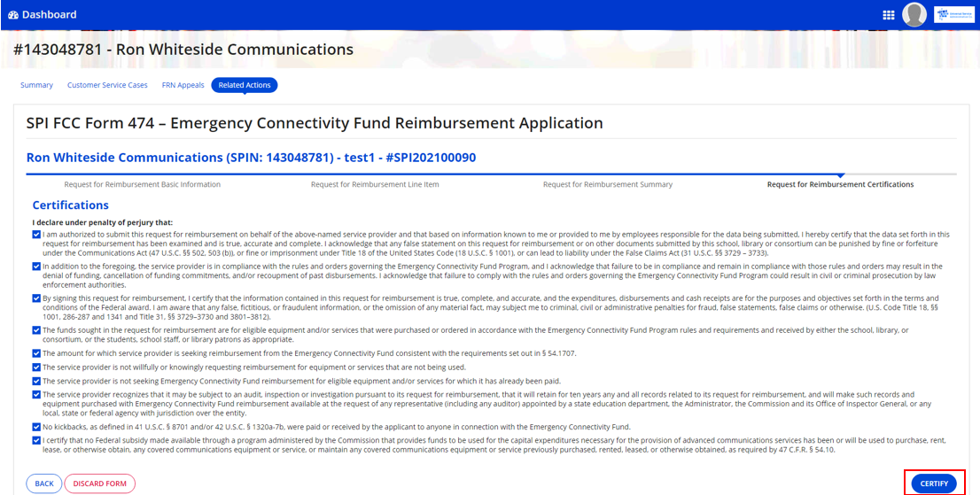Viewport: 980px width, 495px height.
Task: Switch to the Summary tab
Action: point(36,85)
